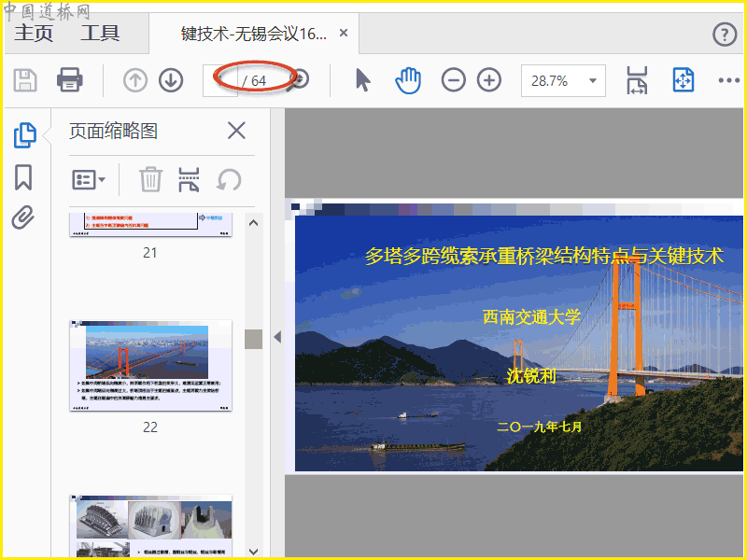The width and height of the screenshot is (747, 560).
Task: Rotate page with circular arrow icon
Action: 229,180
